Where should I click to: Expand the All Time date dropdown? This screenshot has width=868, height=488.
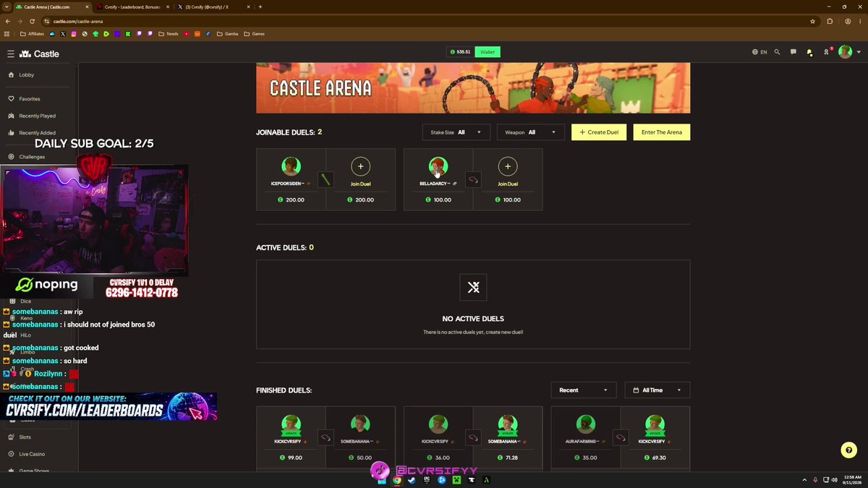click(x=658, y=390)
